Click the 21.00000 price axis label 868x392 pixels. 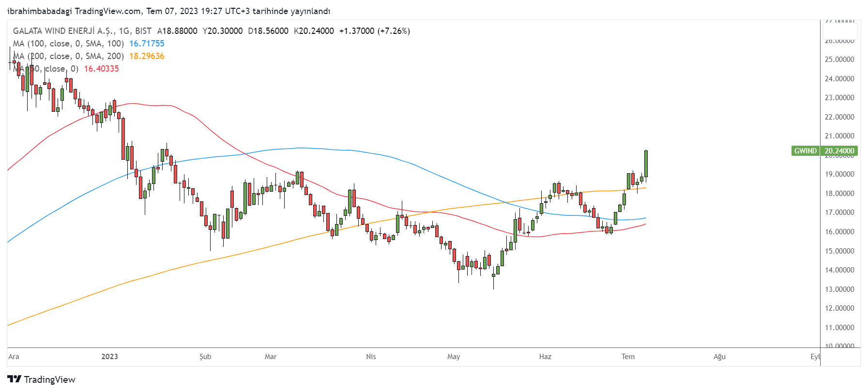pyautogui.click(x=839, y=136)
